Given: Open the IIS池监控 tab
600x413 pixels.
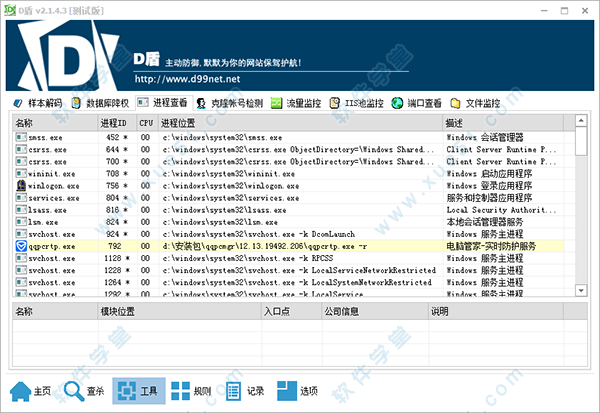Looking at the screenshot, I should click(357, 103).
